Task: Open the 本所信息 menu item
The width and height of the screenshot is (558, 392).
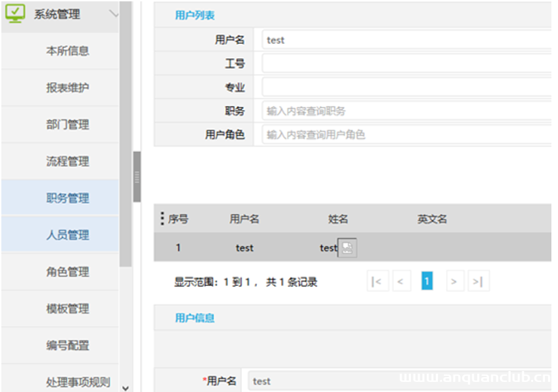Action: (67, 51)
